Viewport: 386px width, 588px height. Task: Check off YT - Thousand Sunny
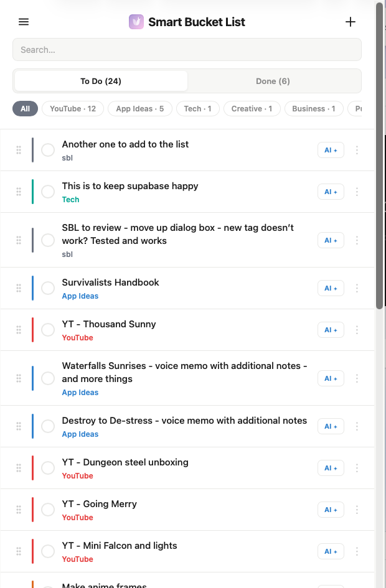tap(48, 330)
